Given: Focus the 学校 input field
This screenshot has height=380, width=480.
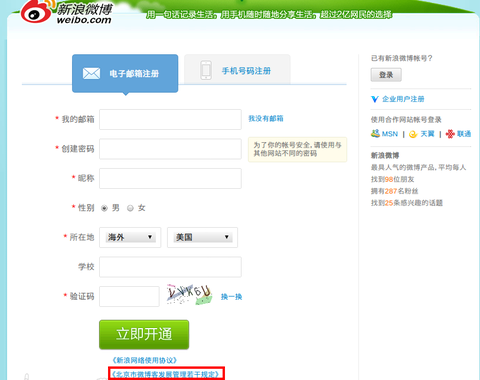Looking at the screenshot, I should click(170, 267).
